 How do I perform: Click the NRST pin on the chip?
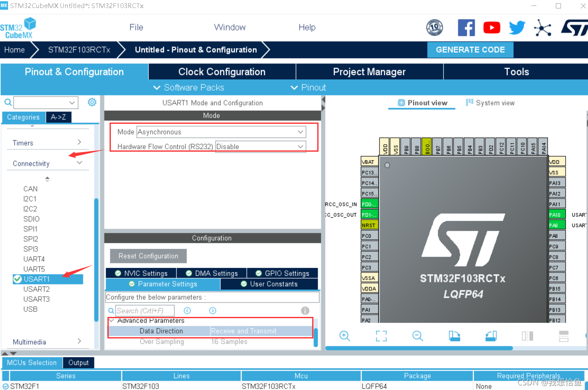369,225
